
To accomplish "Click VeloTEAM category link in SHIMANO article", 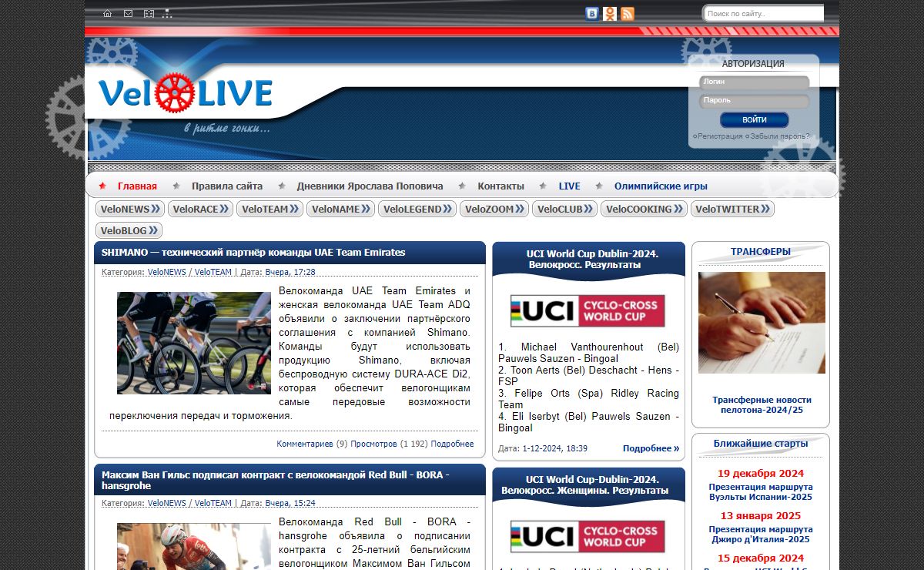I will [x=213, y=272].
